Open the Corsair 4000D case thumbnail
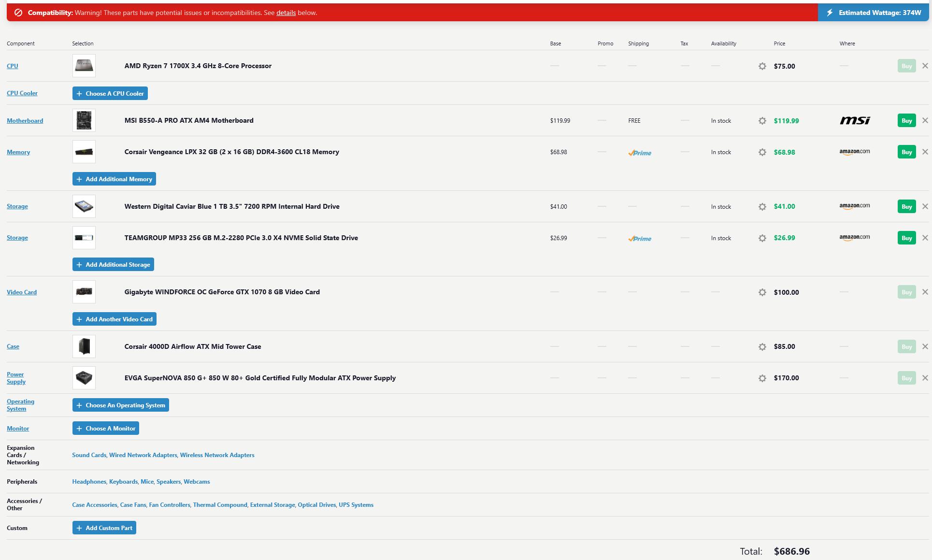The width and height of the screenshot is (932, 560). [x=84, y=346]
